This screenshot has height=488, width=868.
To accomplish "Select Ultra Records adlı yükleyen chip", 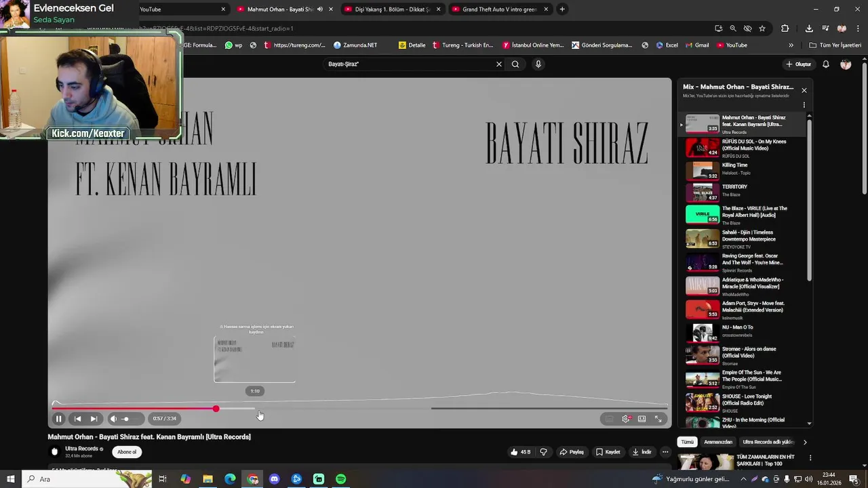I will (768, 442).
